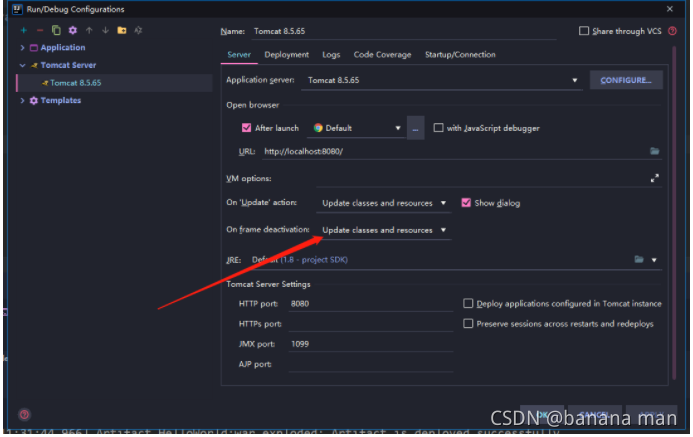Uncheck After launch checkbox

pyautogui.click(x=246, y=128)
